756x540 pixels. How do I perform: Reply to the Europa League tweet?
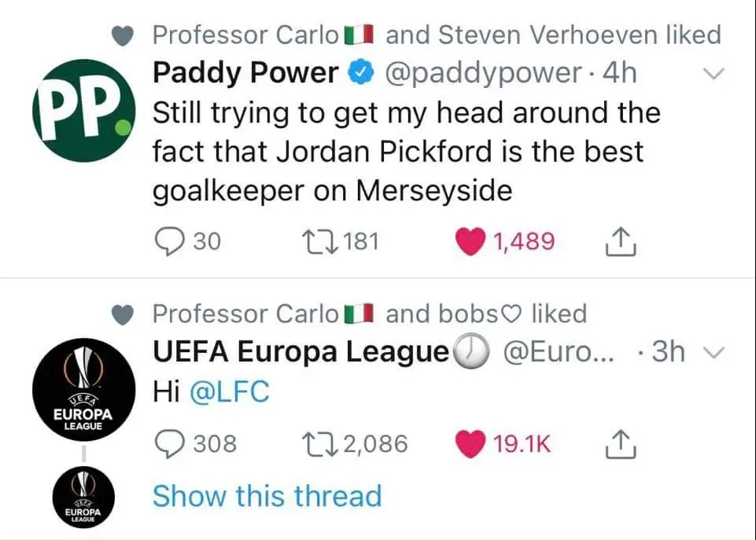coord(168,445)
